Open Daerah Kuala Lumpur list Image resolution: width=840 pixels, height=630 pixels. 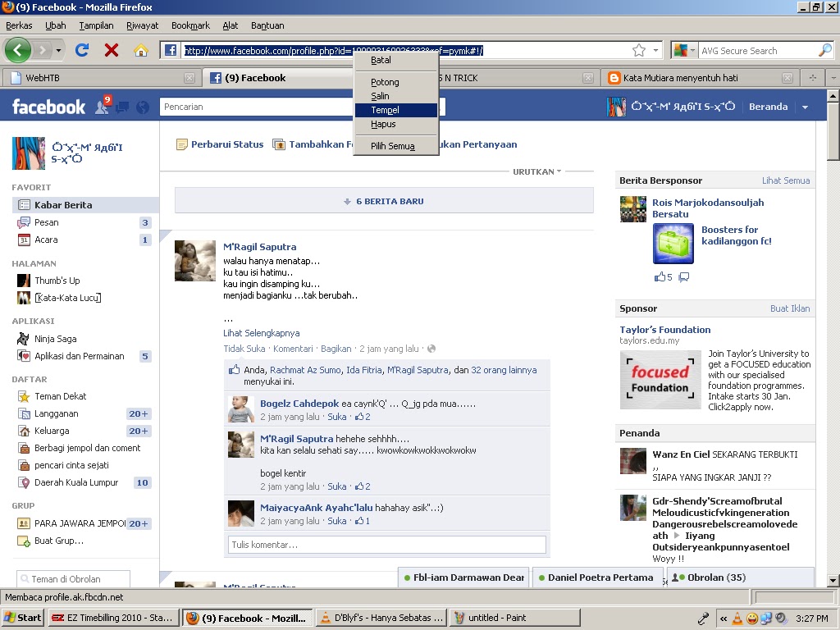click(x=76, y=482)
